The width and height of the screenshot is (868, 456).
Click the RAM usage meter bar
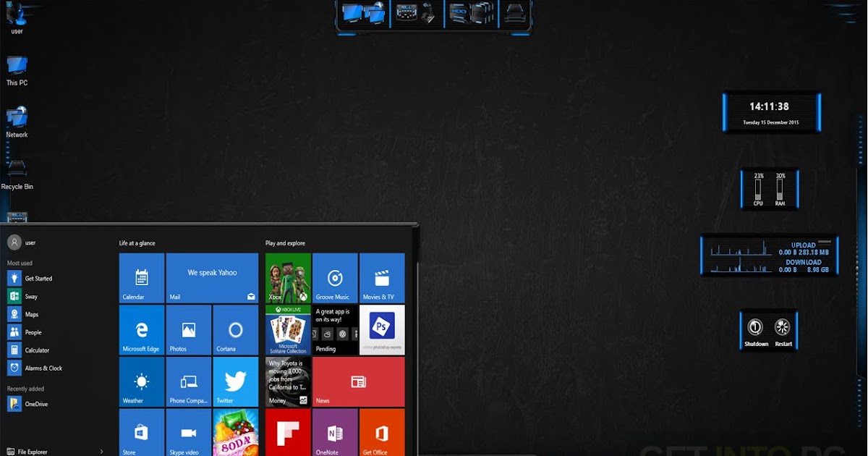(x=780, y=190)
